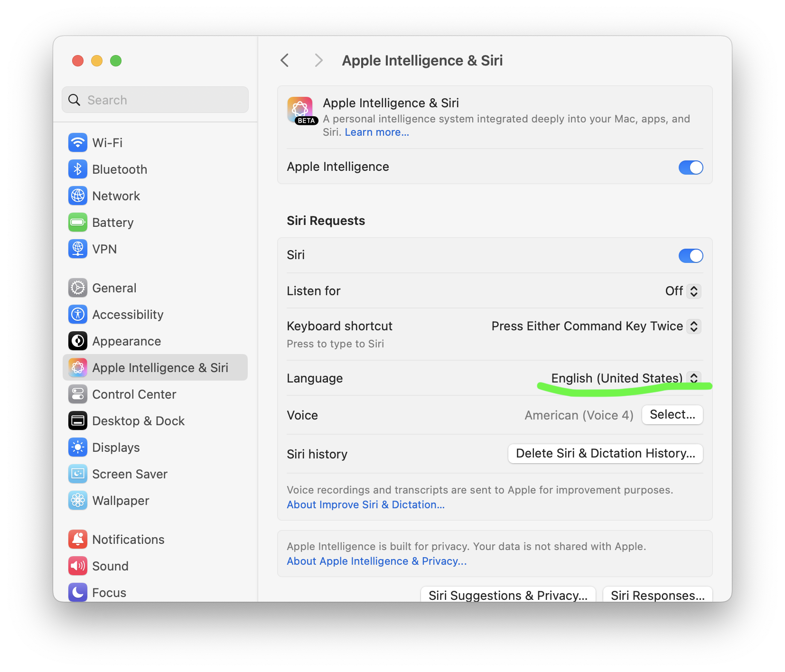Image resolution: width=785 pixels, height=672 pixels.
Task: Click Delete Siri & Dictation History…
Action: pos(605,454)
